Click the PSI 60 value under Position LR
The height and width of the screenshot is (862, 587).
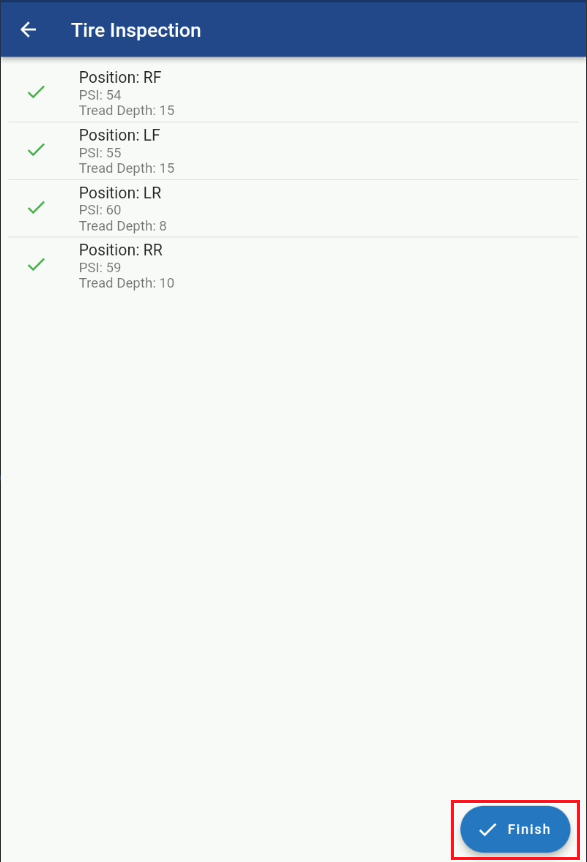[x=96, y=210]
